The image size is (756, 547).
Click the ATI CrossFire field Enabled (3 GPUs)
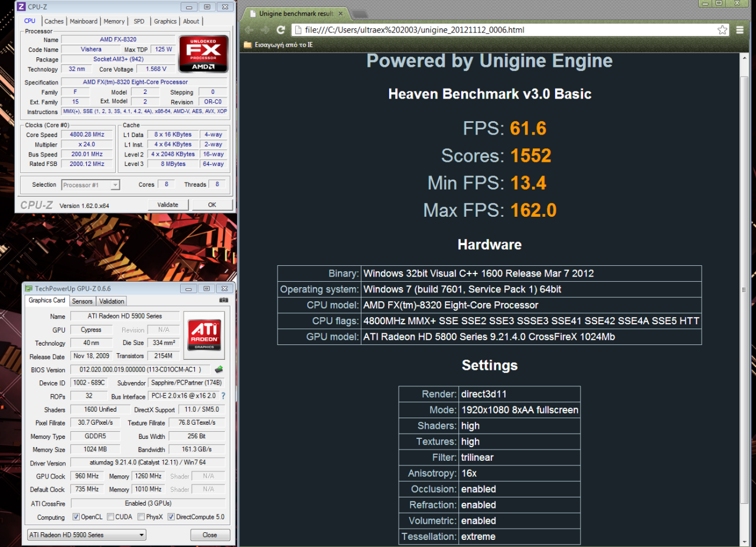[148, 503]
